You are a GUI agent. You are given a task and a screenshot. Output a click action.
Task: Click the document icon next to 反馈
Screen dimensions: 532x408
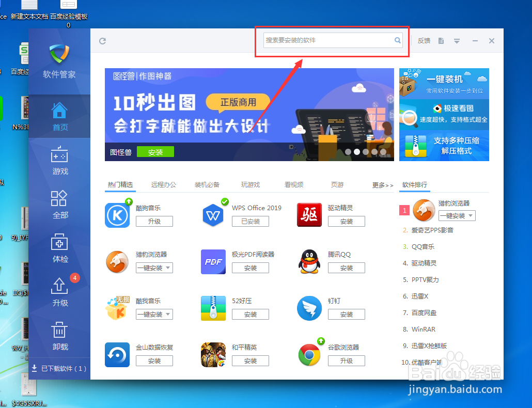tap(441, 41)
